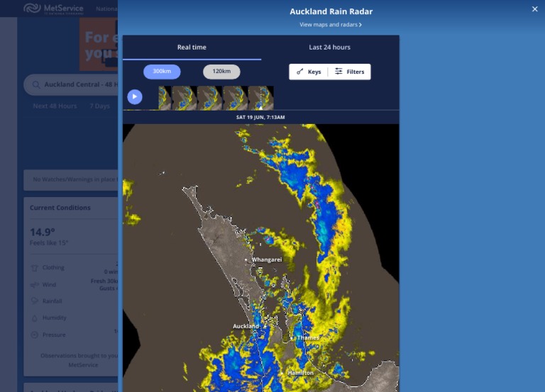
Task: Switch to the Real time tab
Action: 192,47
